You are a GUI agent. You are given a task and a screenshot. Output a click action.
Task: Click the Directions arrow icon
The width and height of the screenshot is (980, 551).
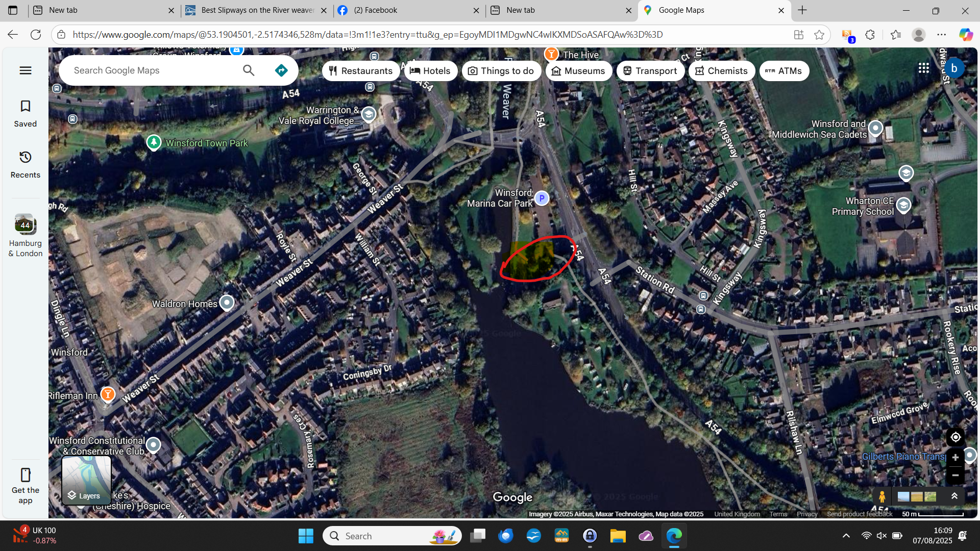281,70
